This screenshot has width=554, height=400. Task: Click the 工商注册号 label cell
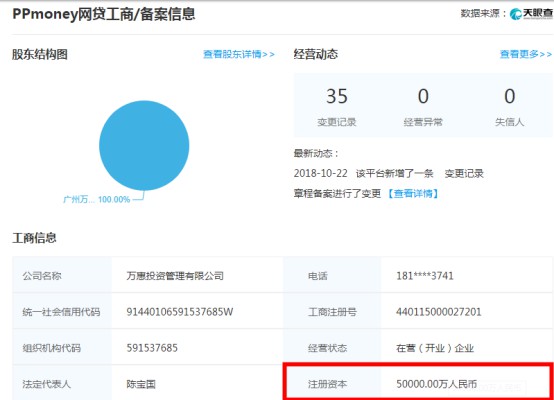(x=332, y=312)
